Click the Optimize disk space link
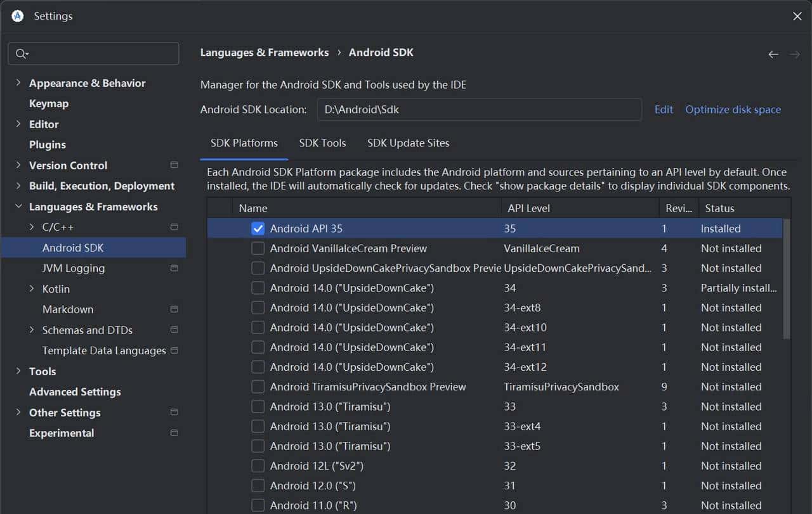The height and width of the screenshot is (514, 812). pyautogui.click(x=733, y=110)
